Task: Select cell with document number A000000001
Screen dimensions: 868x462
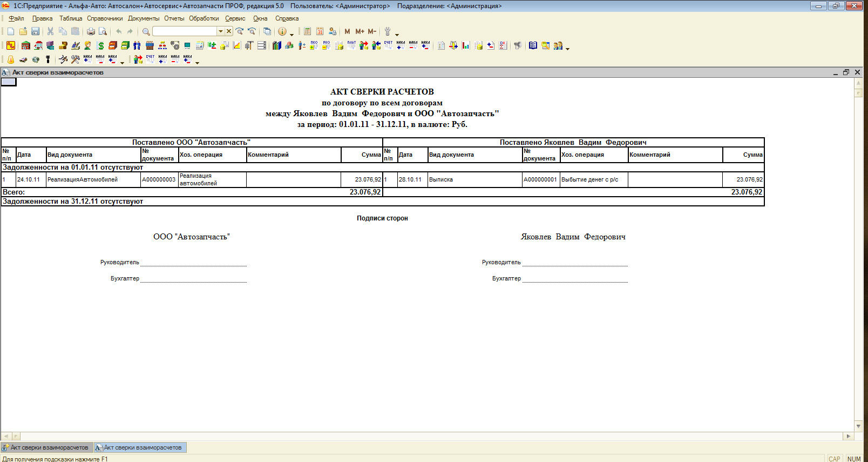Action: click(541, 179)
